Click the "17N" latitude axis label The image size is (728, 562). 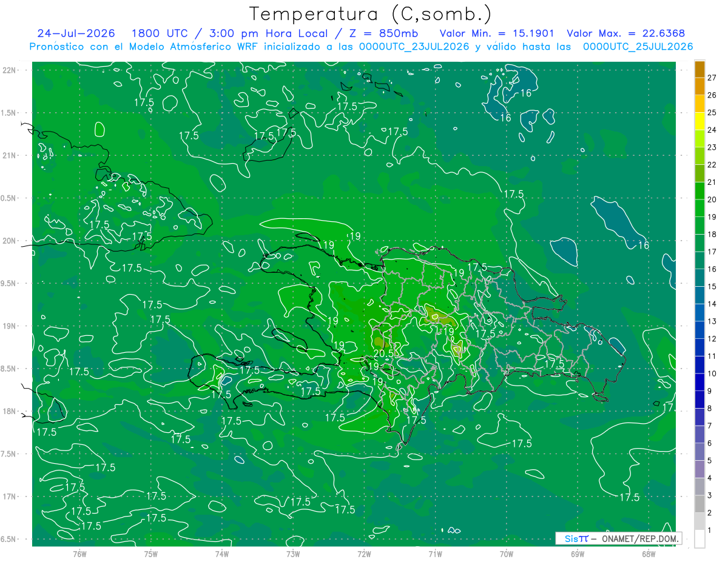(x=9, y=497)
